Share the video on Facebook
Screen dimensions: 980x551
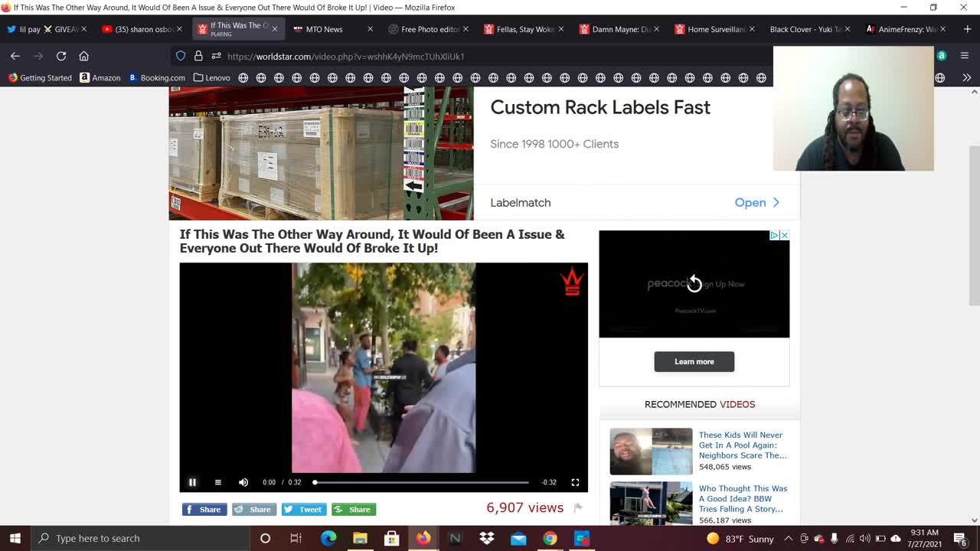click(x=204, y=510)
